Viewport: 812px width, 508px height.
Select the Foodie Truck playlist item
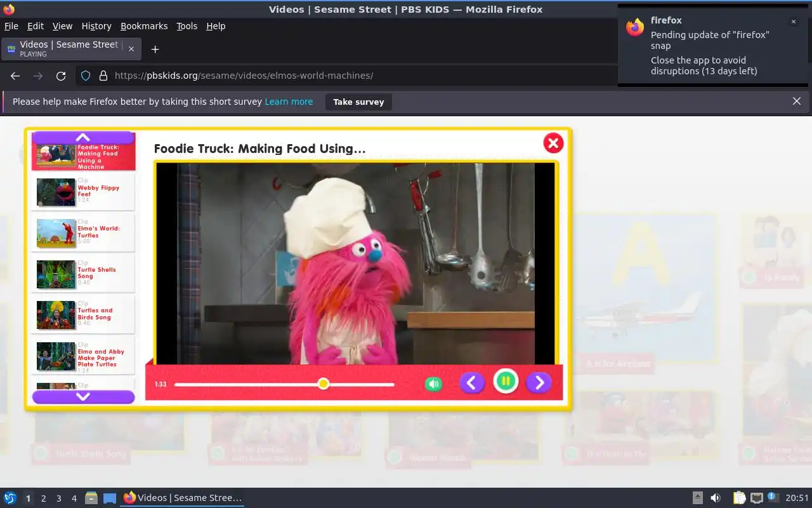(83, 157)
